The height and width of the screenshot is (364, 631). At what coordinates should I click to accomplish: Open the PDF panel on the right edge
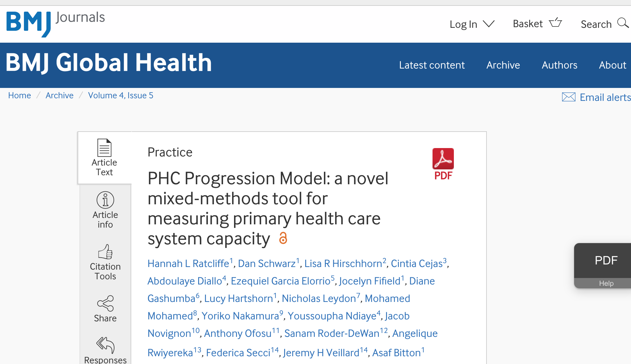pos(606,260)
